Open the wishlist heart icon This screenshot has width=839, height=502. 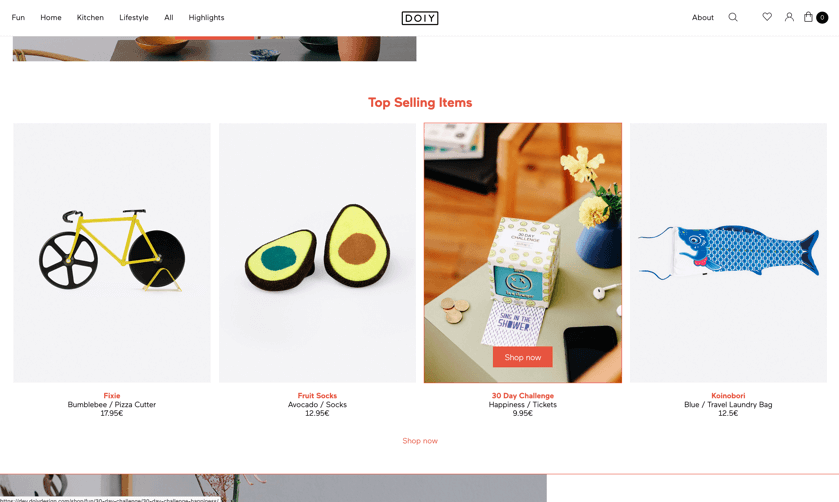[767, 17]
